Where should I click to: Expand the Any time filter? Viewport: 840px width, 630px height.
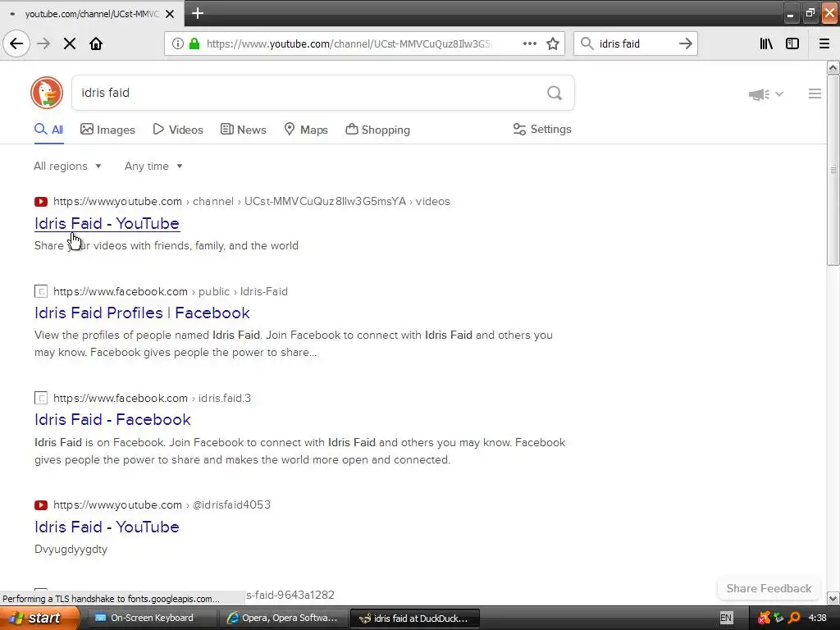tap(153, 166)
